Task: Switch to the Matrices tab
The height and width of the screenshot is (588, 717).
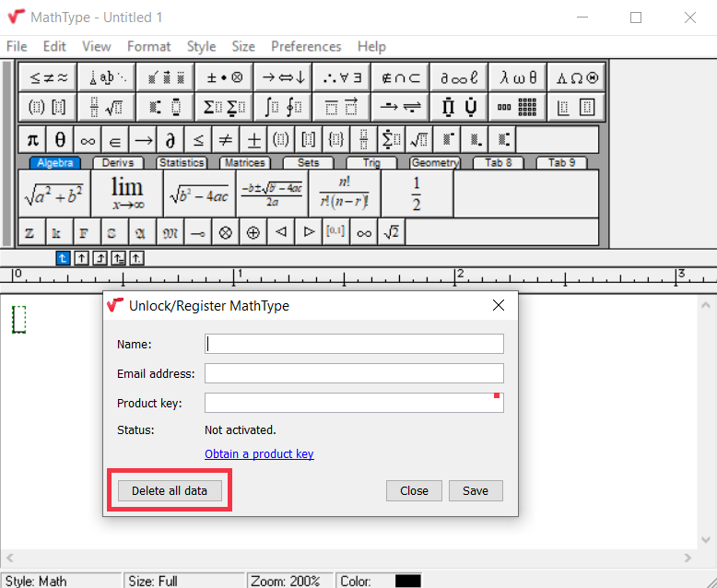Action: coord(244,163)
